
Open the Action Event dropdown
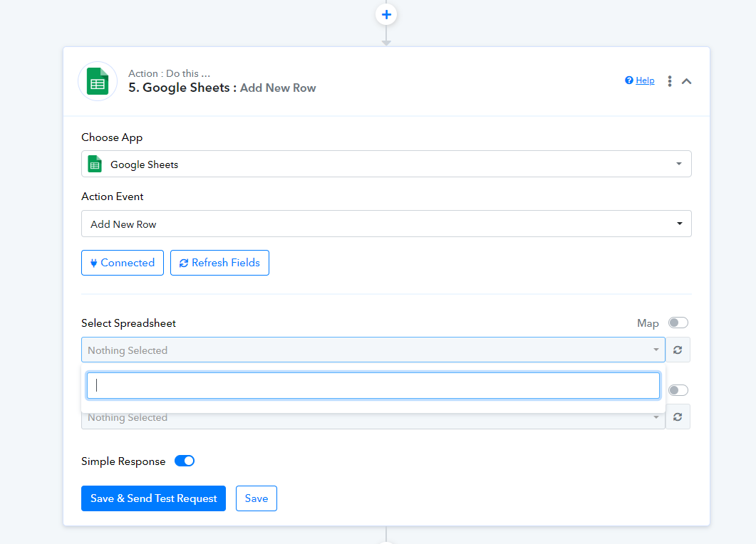386,224
